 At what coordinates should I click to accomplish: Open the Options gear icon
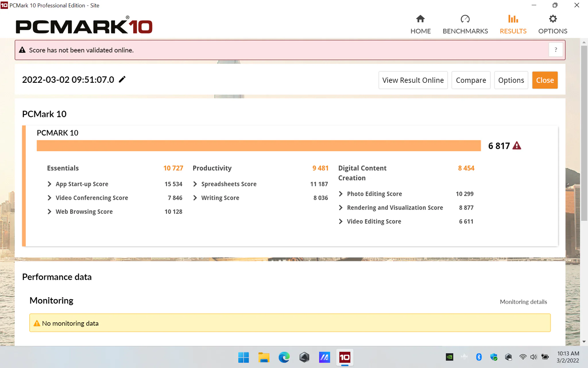(x=553, y=19)
